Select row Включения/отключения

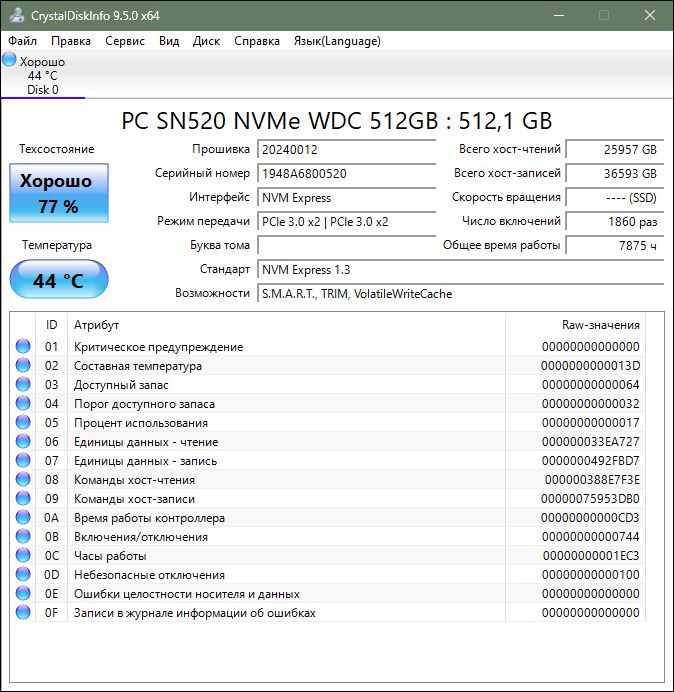point(328,536)
